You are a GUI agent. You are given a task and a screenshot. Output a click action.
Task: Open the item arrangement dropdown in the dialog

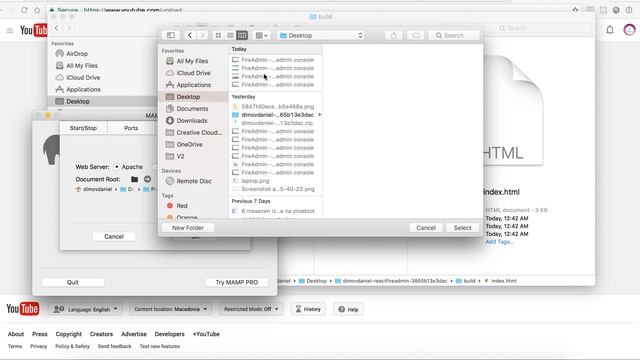(x=261, y=36)
